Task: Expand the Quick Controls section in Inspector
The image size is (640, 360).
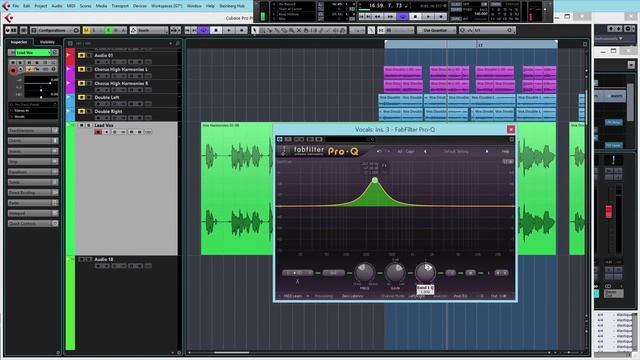Action: [x=33, y=224]
